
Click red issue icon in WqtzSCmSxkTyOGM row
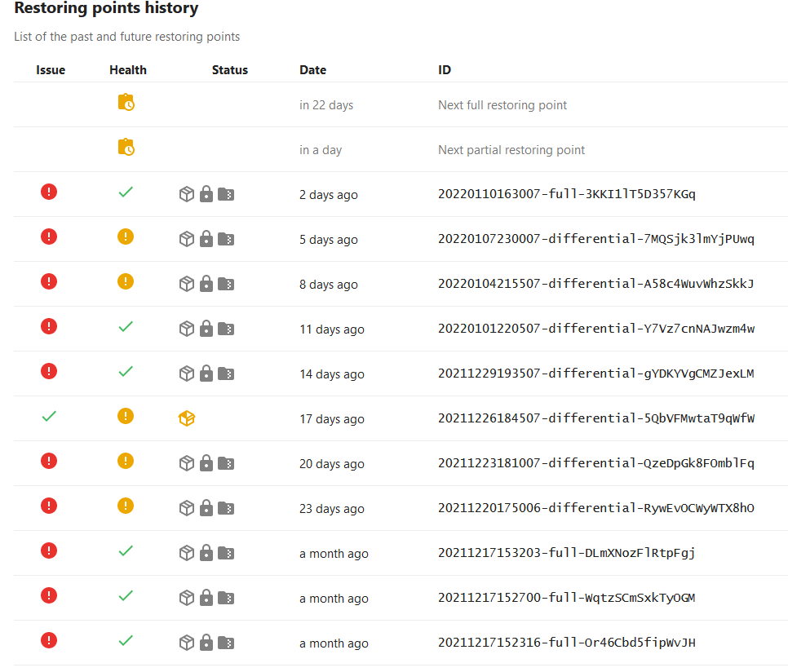pyautogui.click(x=49, y=595)
